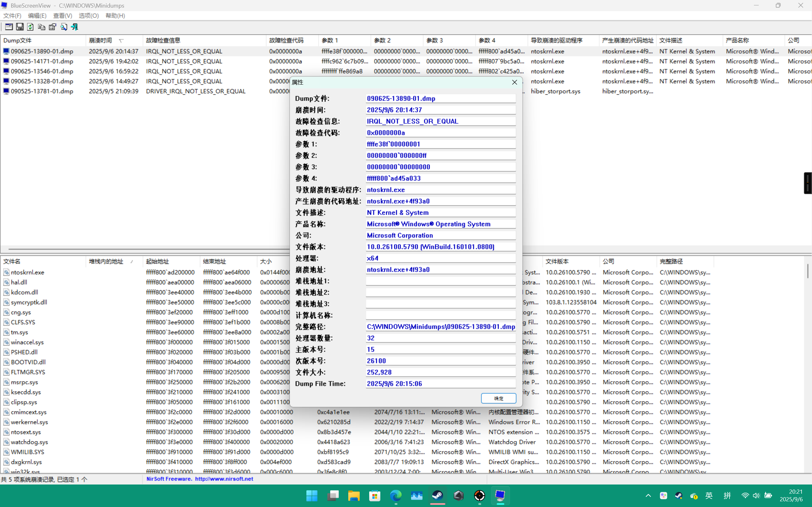812x507 pixels.
Task: Click the Refresh toolbar icon
Action: click(30, 27)
